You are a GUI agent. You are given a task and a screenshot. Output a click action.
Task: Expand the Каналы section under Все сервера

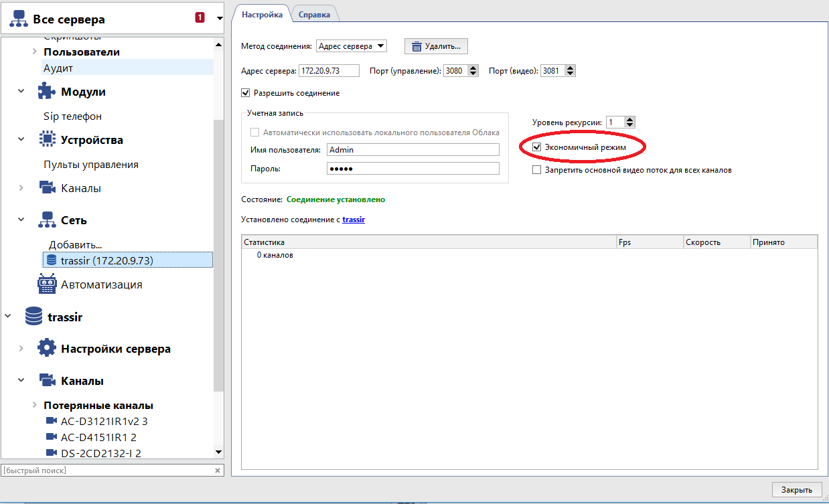(x=21, y=188)
